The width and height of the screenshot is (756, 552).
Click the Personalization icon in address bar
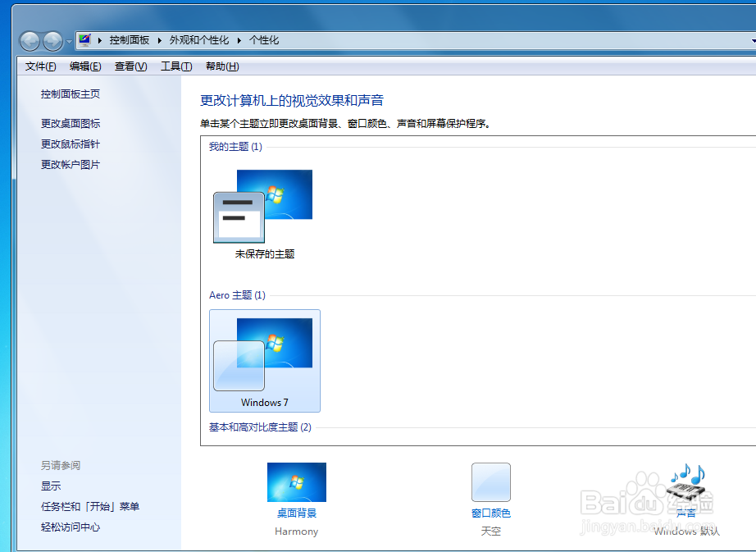point(84,39)
